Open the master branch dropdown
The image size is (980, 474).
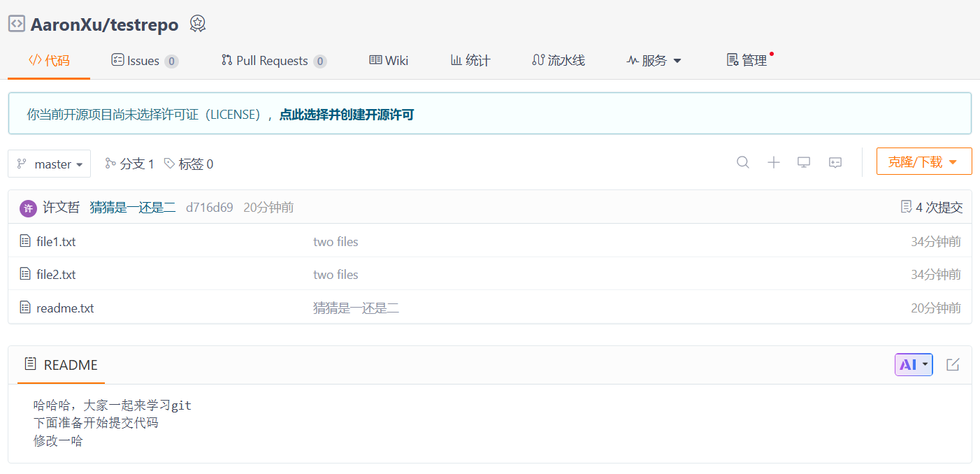point(50,164)
